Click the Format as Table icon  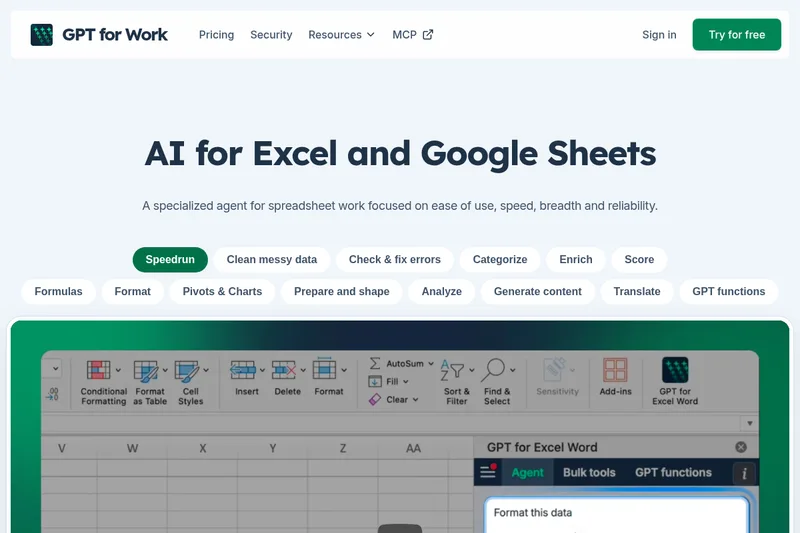145,371
